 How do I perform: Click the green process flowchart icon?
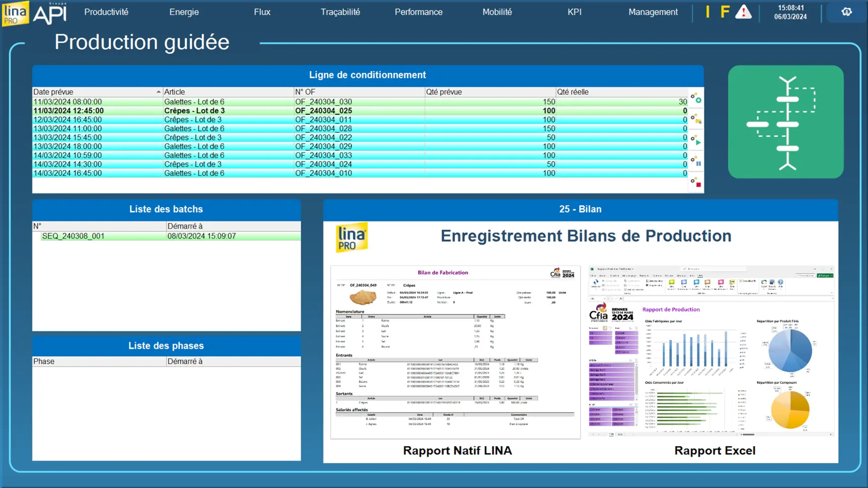[785, 122]
